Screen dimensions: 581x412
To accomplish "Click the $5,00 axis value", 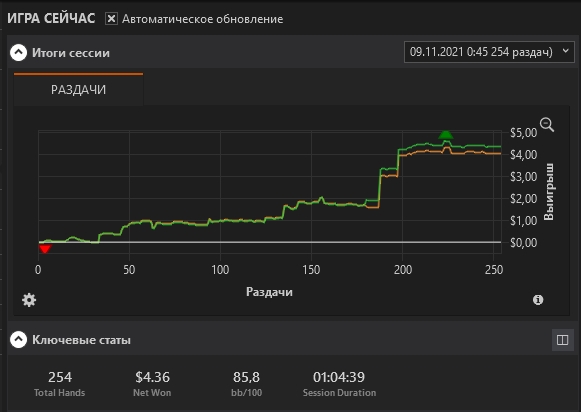I will click(x=524, y=133).
